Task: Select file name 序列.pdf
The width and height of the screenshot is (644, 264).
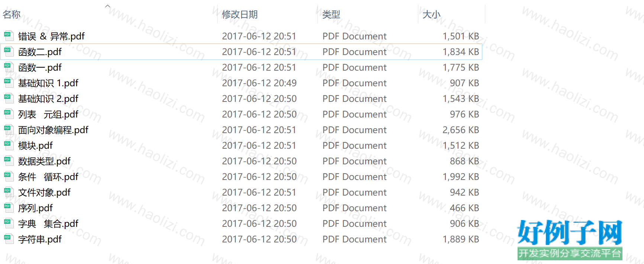Action: tap(35, 208)
